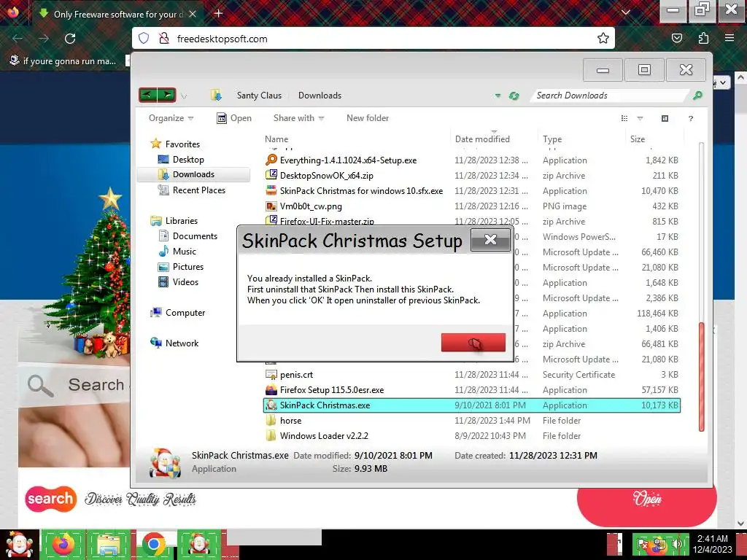Close the Only Freeware software tab

pyautogui.click(x=193, y=15)
